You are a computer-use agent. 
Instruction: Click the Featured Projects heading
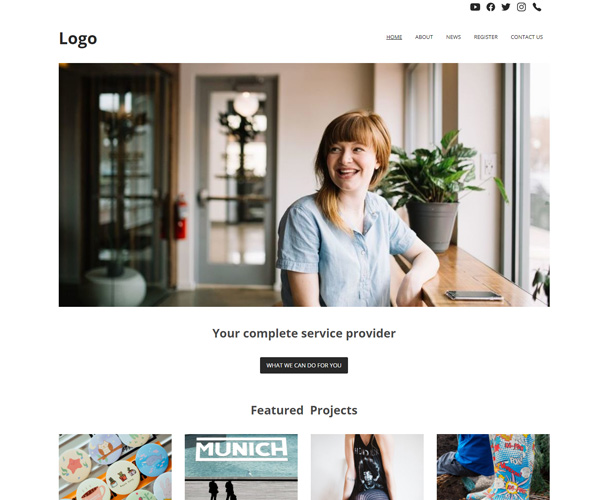point(304,410)
